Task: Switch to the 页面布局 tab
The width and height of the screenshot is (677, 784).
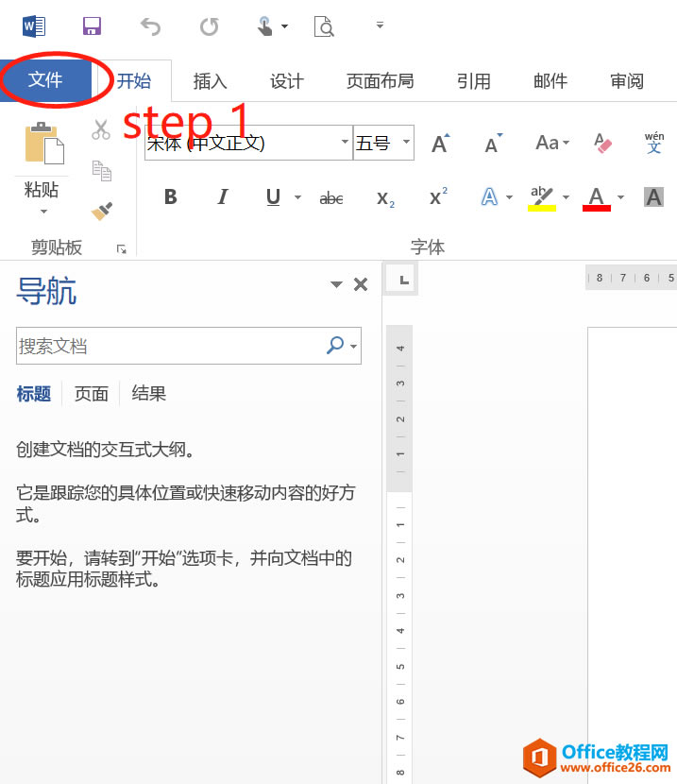Action: pyautogui.click(x=381, y=81)
